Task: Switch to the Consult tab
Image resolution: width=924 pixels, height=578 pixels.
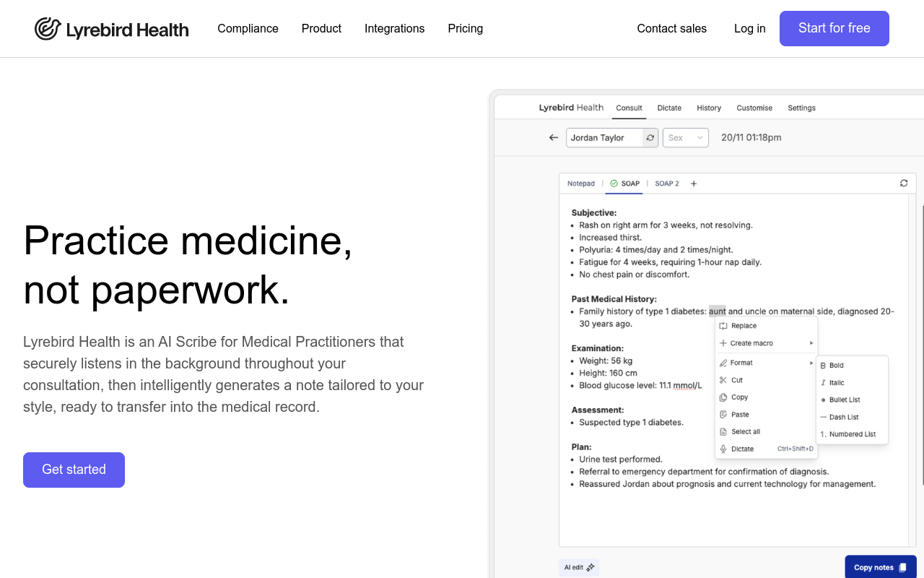Action: click(x=629, y=108)
